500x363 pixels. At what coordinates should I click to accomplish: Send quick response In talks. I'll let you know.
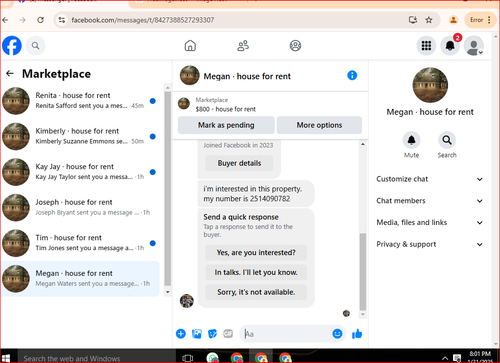coord(256,272)
